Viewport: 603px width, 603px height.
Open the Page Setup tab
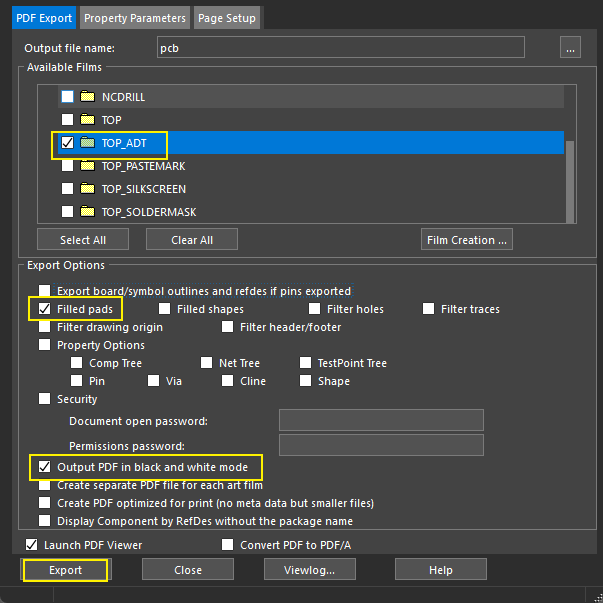click(227, 18)
